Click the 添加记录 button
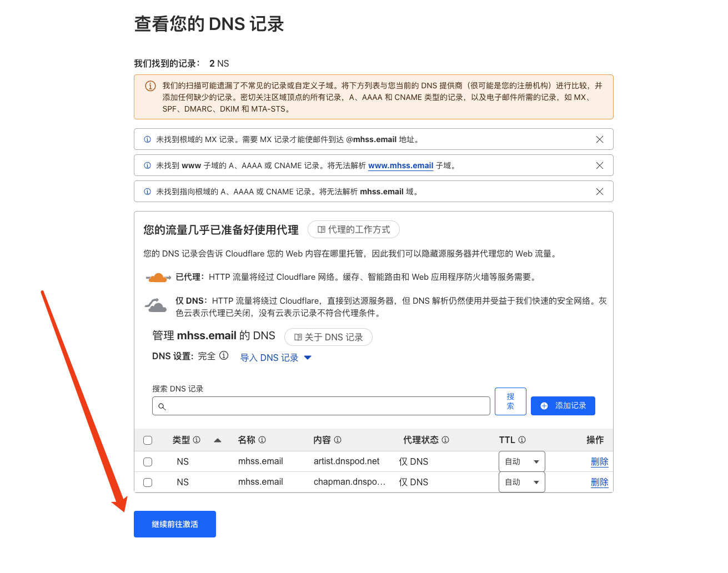The width and height of the screenshot is (728, 573). click(563, 406)
